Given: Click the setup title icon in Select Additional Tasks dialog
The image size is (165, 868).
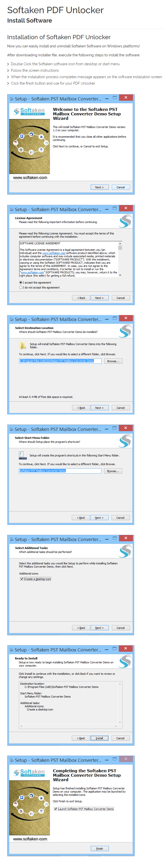Looking at the screenshot, I should click(x=11, y=539).
